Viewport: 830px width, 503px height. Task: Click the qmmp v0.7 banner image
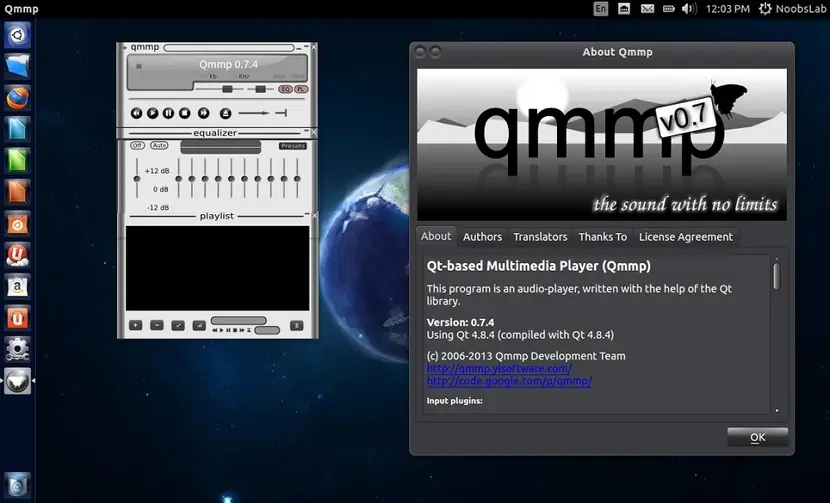point(602,145)
